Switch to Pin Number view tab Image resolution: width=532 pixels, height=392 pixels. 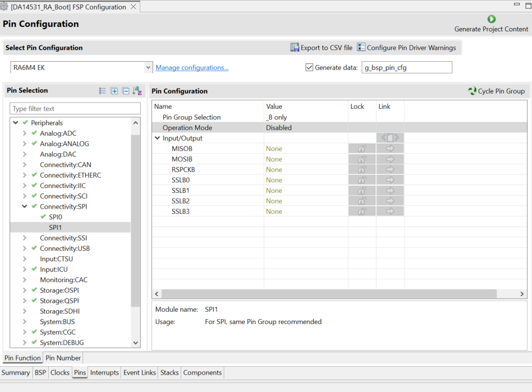[63, 358]
